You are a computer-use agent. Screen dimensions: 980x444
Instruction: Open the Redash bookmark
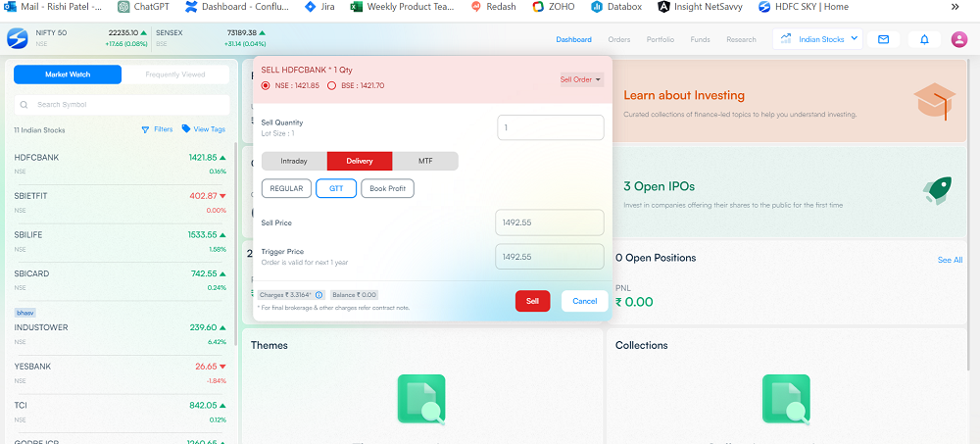(x=494, y=7)
